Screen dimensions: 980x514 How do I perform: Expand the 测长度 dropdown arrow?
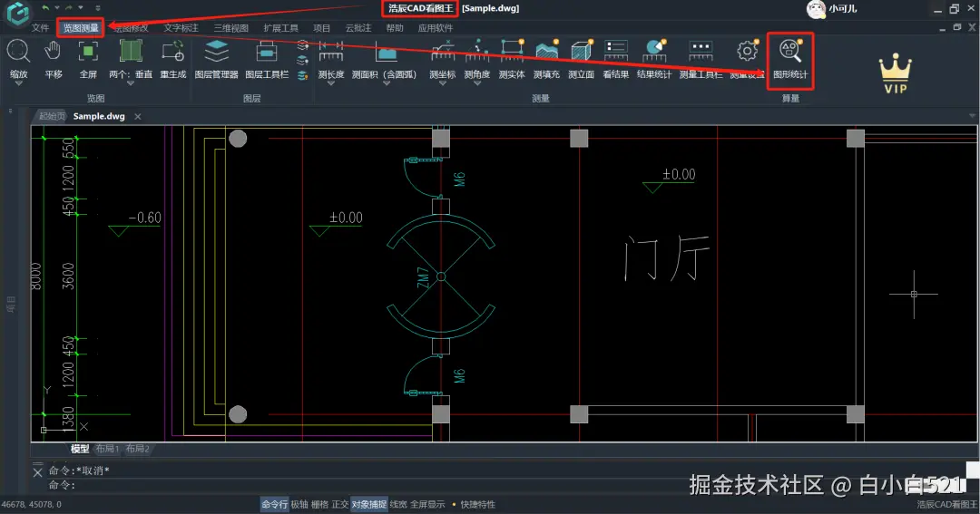[x=330, y=83]
